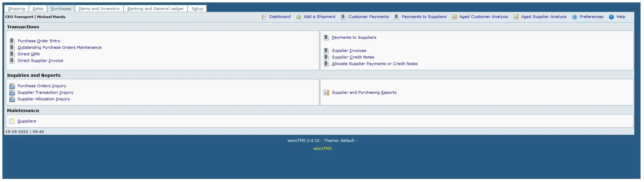Click the top bar Payments to Suppliers icon

coord(397,17)
